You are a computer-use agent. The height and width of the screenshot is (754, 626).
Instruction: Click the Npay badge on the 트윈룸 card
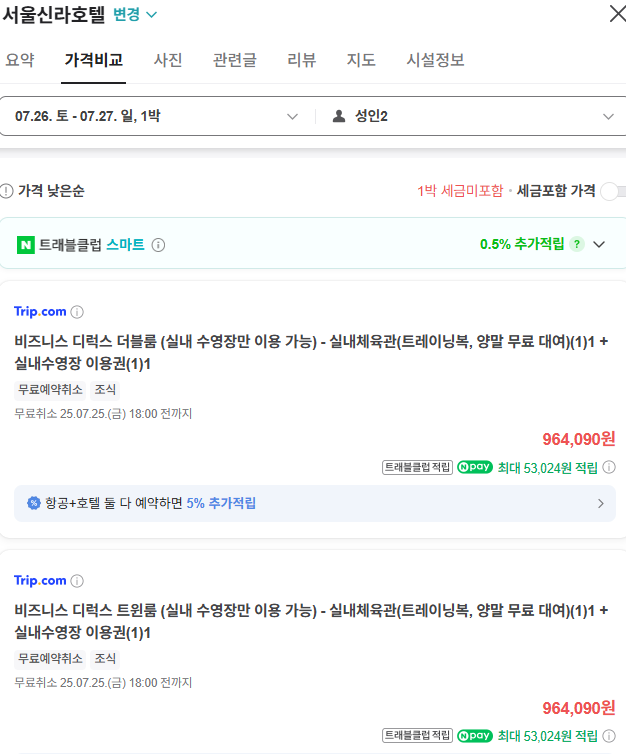pos(475,736)
